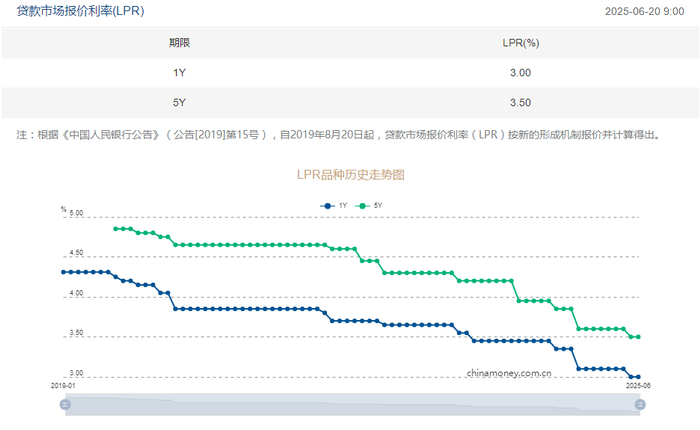
Task: Toggle the 5Y series legend item
Action: [x=369, y=205]
